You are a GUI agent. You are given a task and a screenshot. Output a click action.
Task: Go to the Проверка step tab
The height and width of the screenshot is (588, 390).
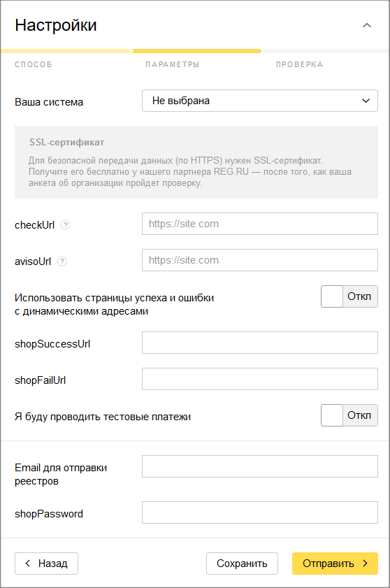(299, 64)
